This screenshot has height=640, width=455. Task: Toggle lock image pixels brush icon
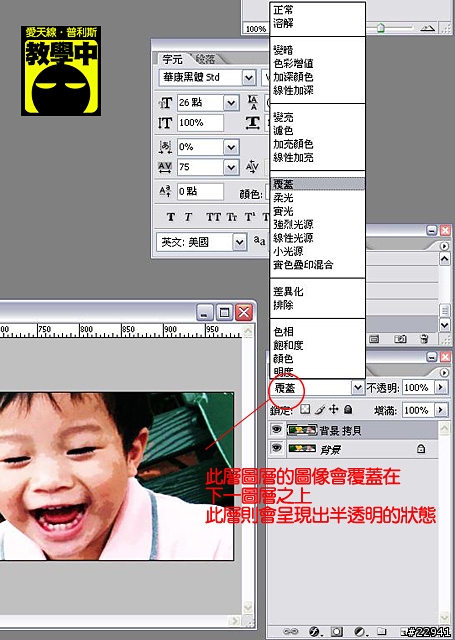[320, 409]
